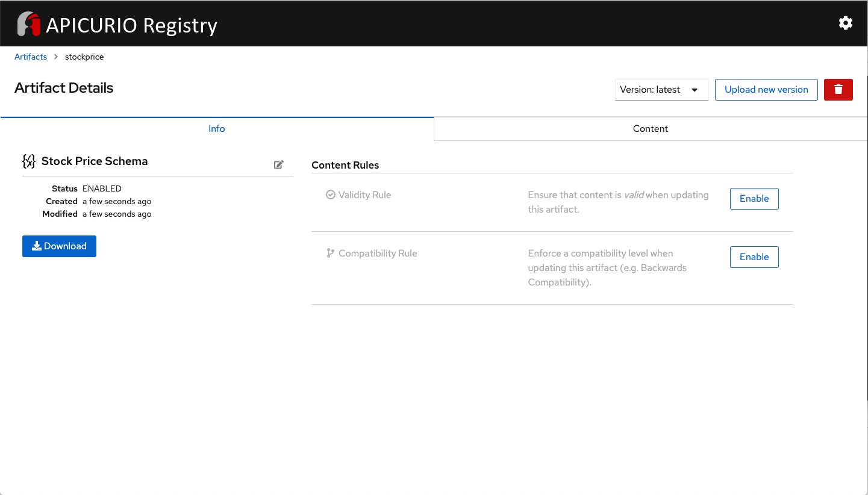Click the Apicurio logo icon
Image resolution: width=868 pixels, height=495 pixels.
coord(29,25)
